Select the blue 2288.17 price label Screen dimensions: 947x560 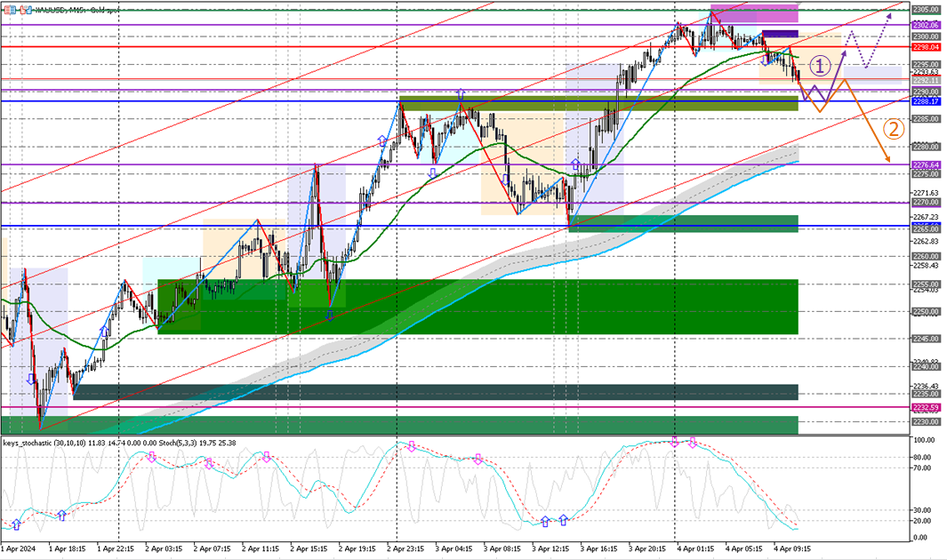tap(926, 102)
